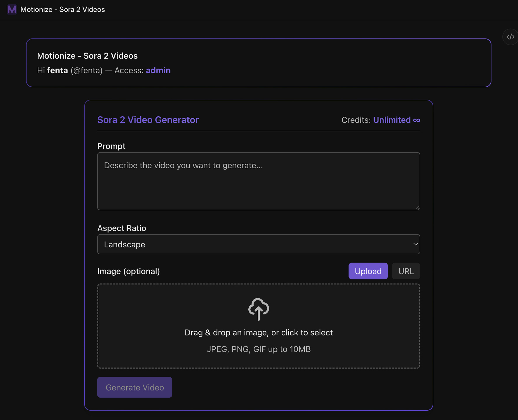Image resolution: width=518 pixels, height=420 pixels.
Task: Click the 'Unlimited' credits value
Action: [x=392, y=120]
